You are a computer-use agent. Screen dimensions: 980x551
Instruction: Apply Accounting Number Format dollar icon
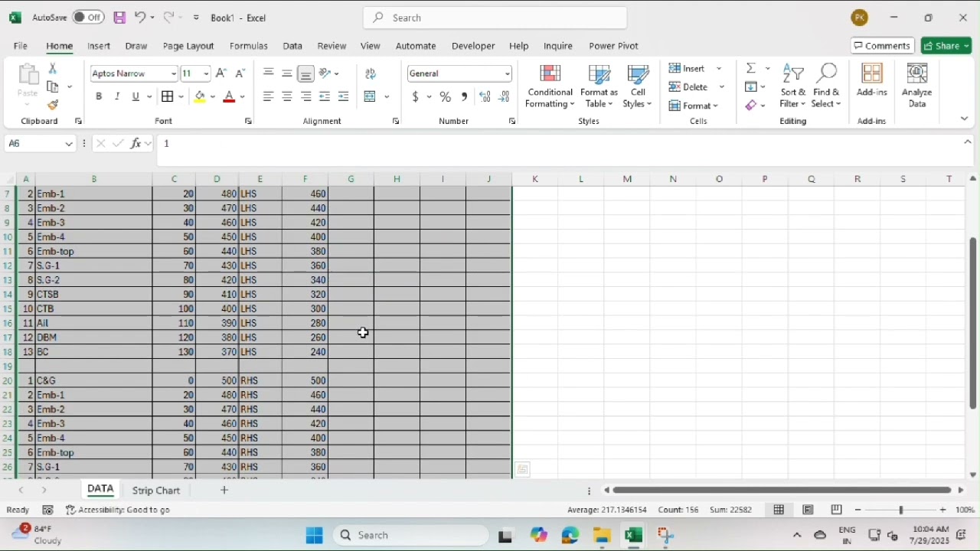[x=416, y=96]
